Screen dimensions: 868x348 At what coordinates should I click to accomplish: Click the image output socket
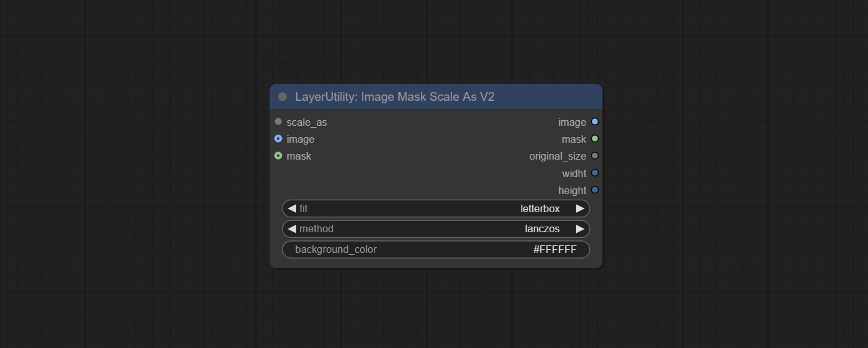pos(595,122)
